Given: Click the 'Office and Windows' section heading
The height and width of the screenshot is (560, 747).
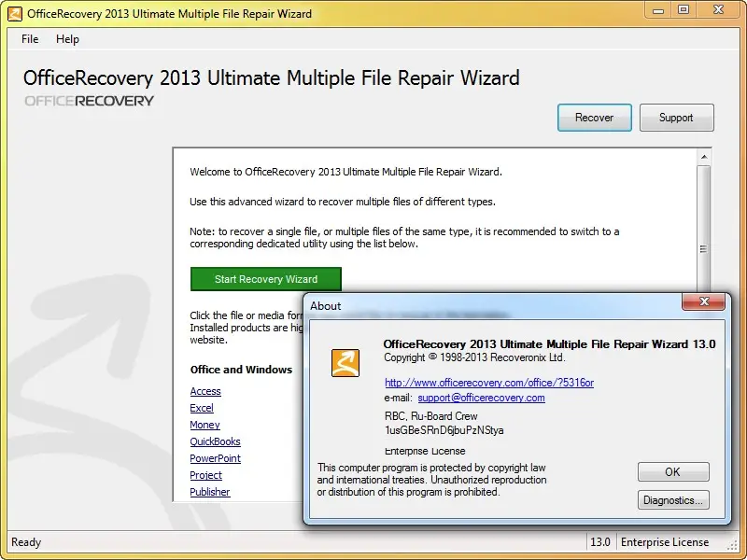Looking at the screenshot, I should coord(241,370).
